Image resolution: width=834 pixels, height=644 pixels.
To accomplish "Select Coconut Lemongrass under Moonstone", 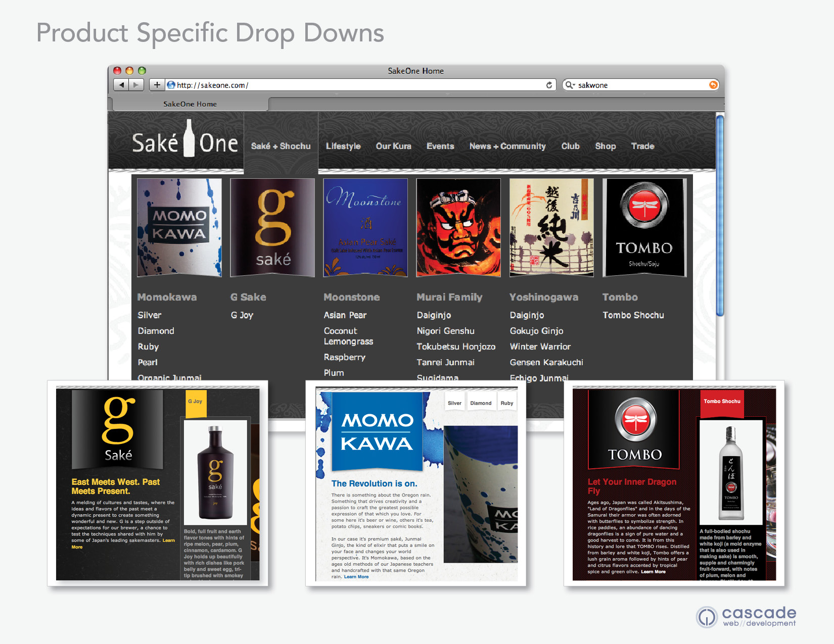I will tap(349, 336).
